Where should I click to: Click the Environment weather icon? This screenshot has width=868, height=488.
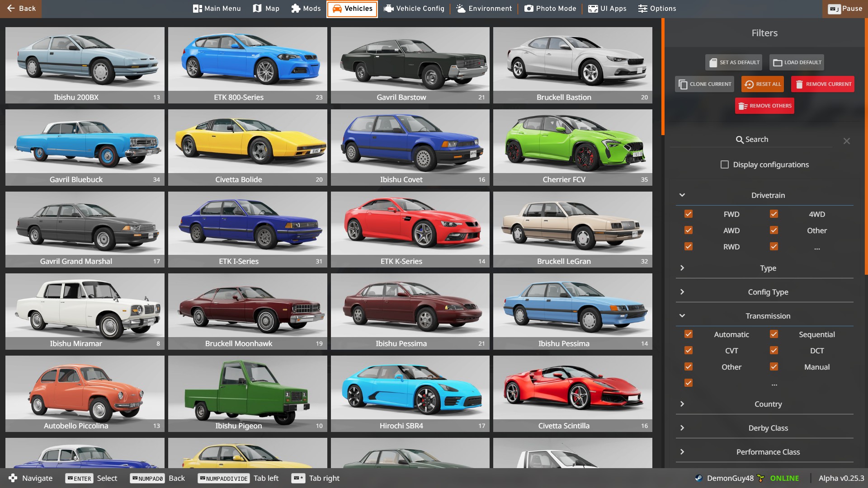pyautogui.click(x=461, y=9)
